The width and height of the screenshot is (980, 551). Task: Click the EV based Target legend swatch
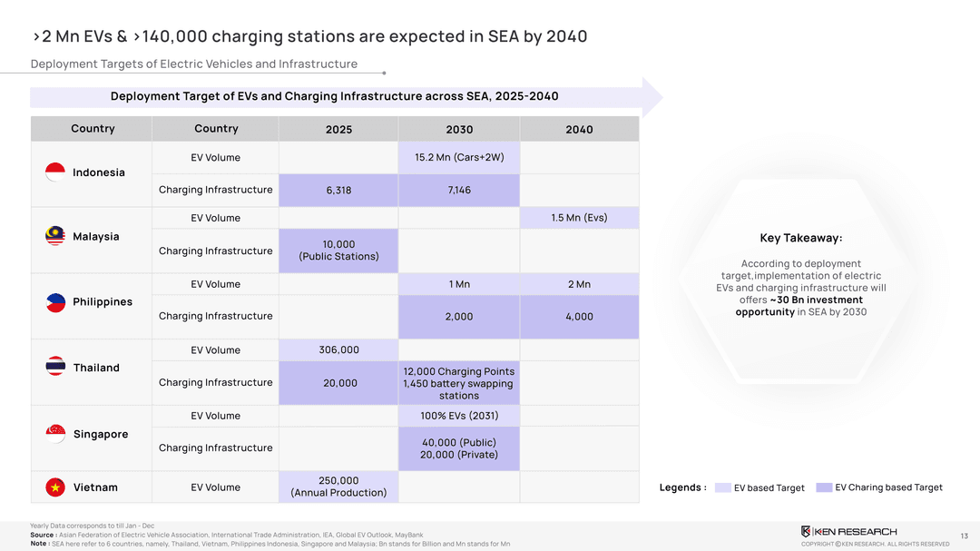(x=722, y=487)
